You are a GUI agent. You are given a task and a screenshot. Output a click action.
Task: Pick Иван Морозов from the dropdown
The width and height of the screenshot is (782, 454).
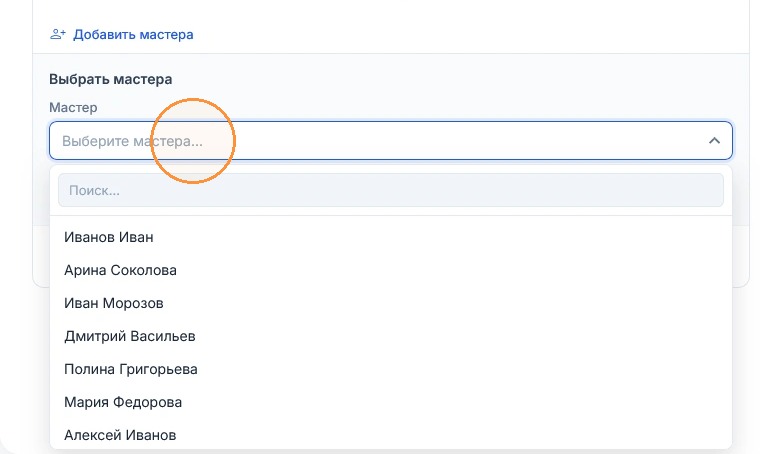(x=391, y=303)
